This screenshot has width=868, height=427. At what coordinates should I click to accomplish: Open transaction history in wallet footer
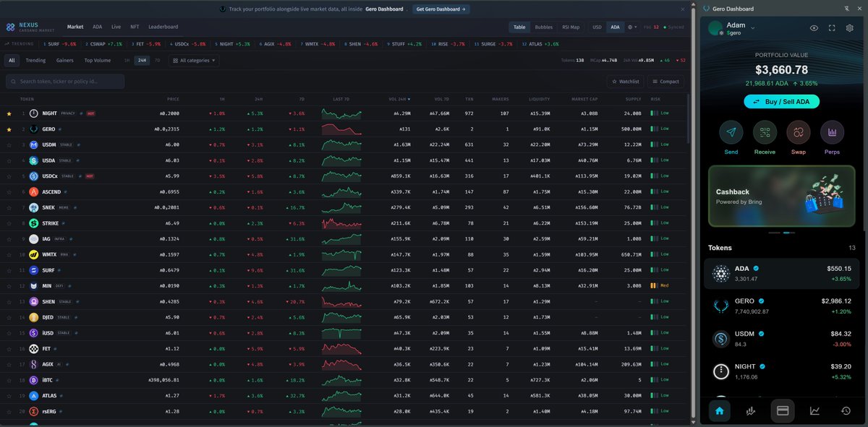click(x=846, y=410)
